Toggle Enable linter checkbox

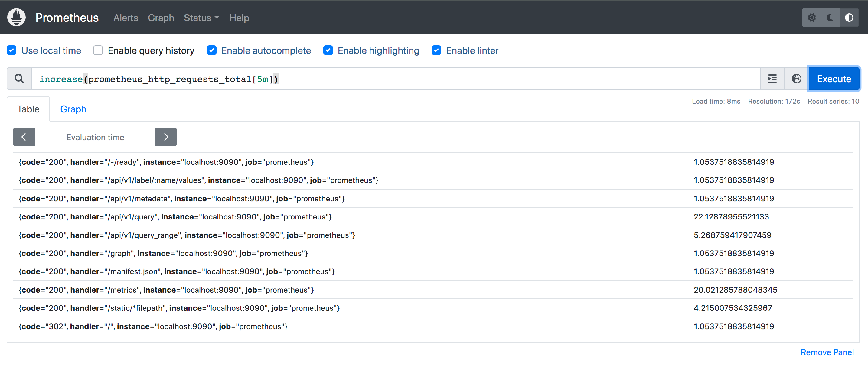436,50
